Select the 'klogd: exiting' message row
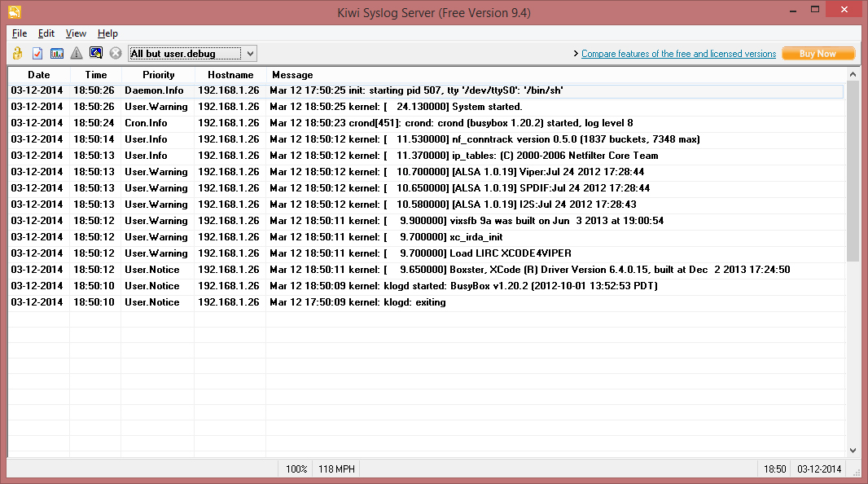Viewport: 868px width, 484px height. pos(426,302)
